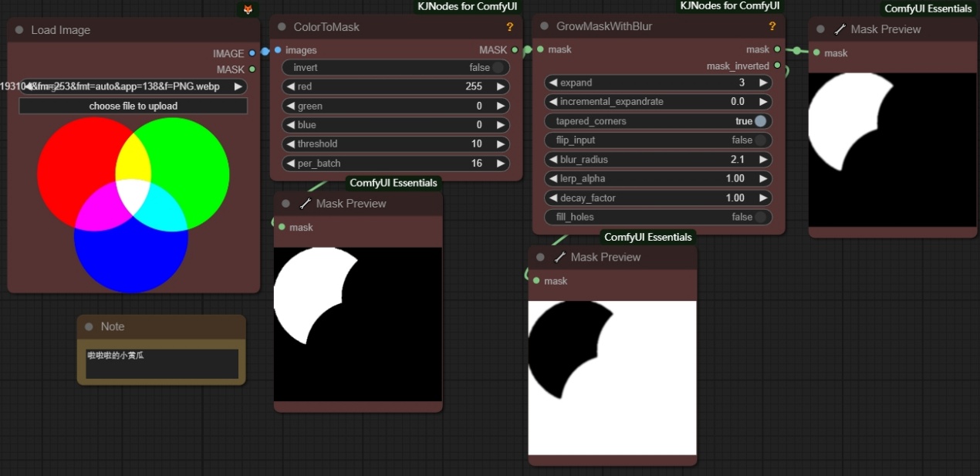This screenshot has height=476, width=980.
Task: Click the choose file to upload button
Action: (x=133, y=106)
